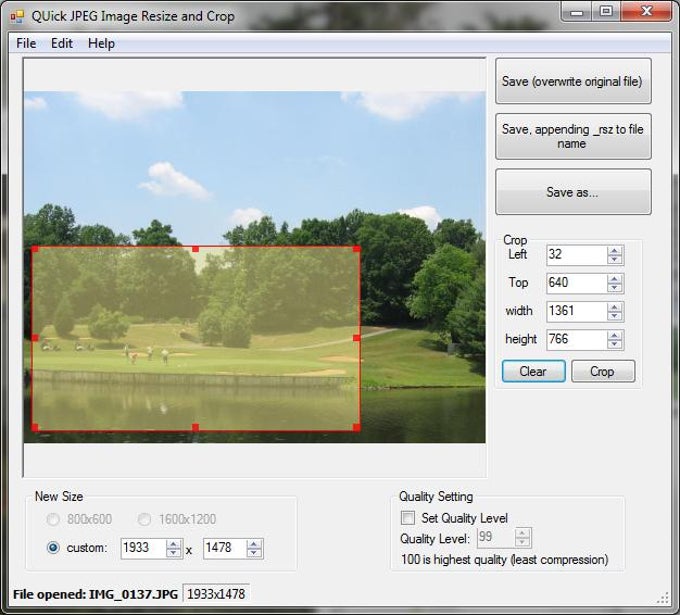Decrease the custom height 1478 spinner
Image resolution: width=680 pixels, height=615 pixels.
tap(255, 552)
